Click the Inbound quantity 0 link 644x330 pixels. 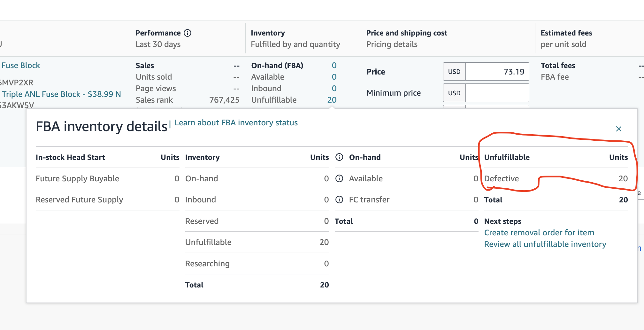tap(334, 89)
